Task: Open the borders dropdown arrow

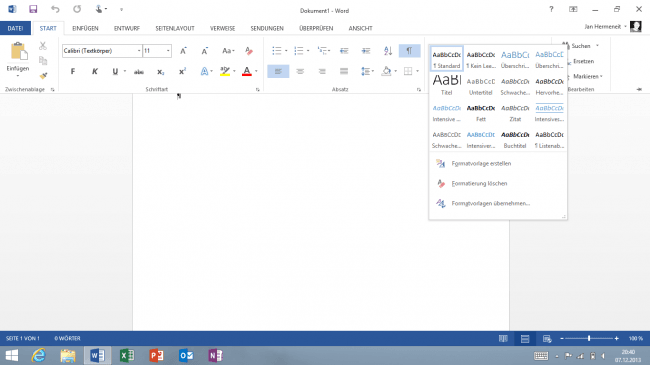Action: coord(417,71)
